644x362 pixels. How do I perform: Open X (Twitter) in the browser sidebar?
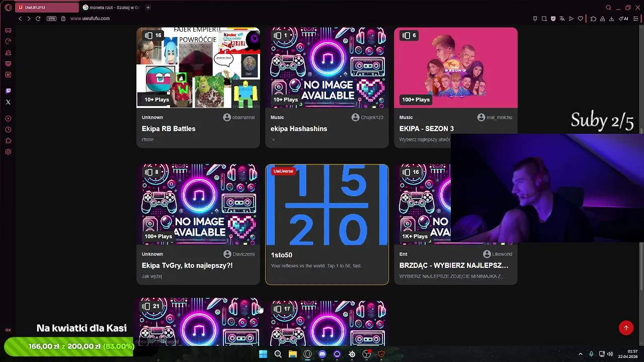click(x=8, y=102)
